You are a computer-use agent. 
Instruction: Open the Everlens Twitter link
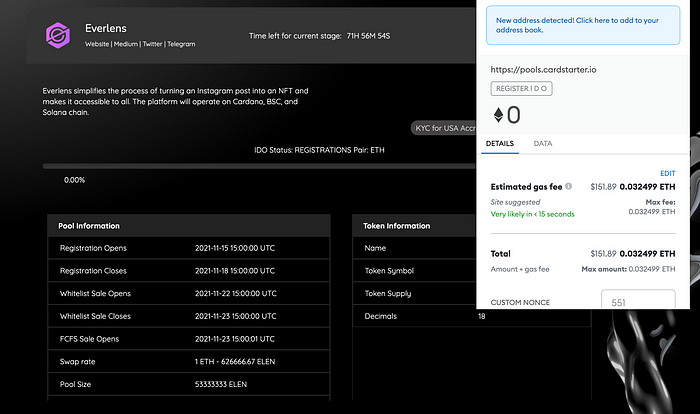(x=152, y=44)
